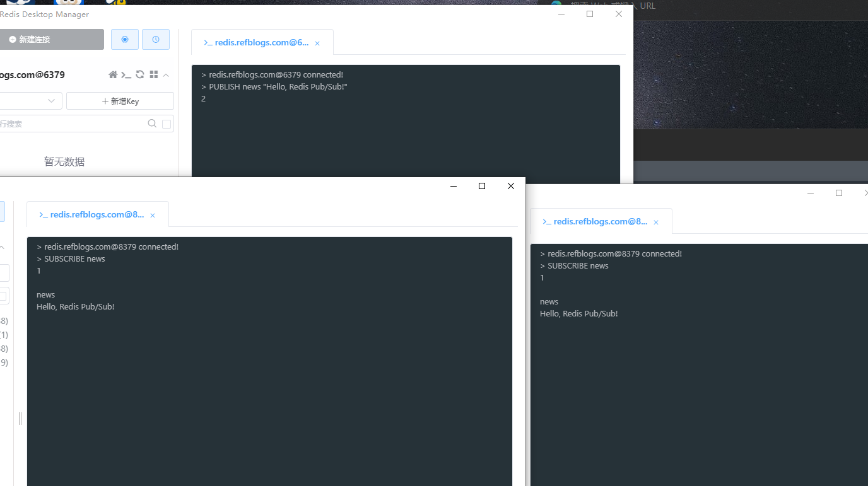Click the 新增Key button
868x486 pixels.
point(120,101)
